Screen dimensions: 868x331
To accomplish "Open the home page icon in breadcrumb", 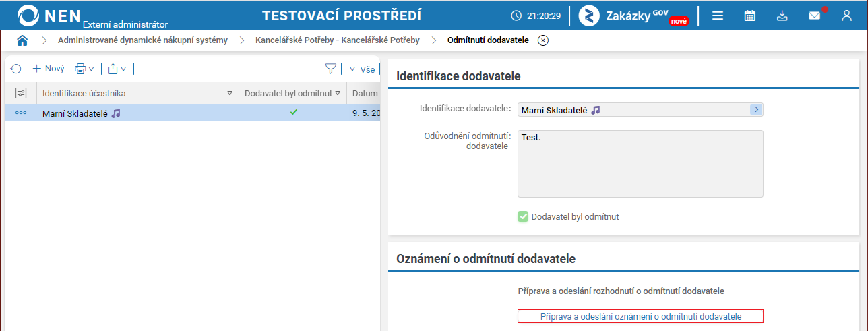I will [x=22, y=40].
